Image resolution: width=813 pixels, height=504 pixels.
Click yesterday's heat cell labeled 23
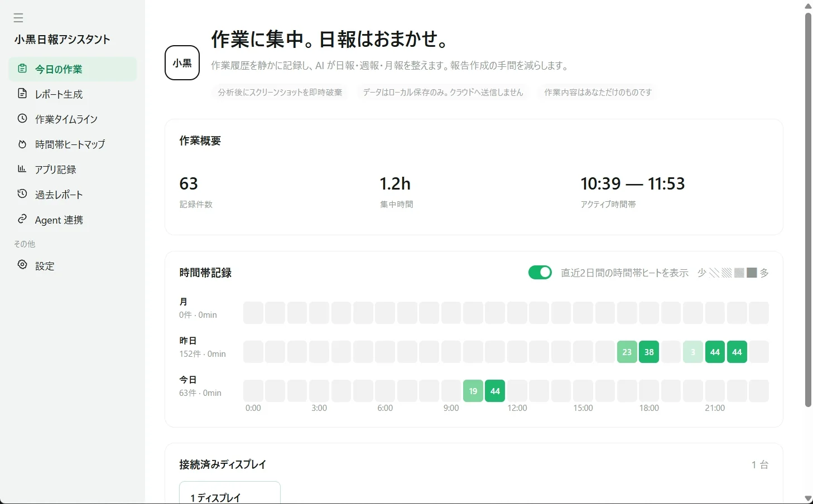click(x=627, y=352)
